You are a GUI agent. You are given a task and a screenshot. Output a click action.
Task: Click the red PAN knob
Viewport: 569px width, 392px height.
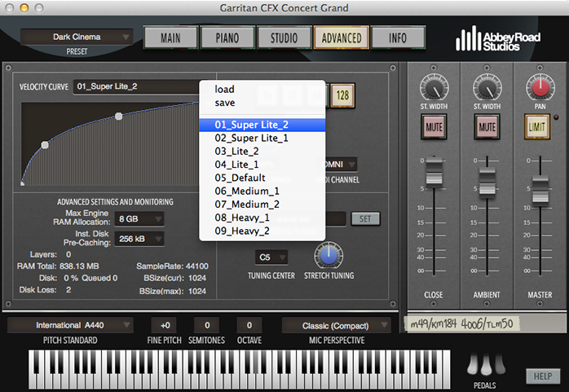(x=540, y=88)
